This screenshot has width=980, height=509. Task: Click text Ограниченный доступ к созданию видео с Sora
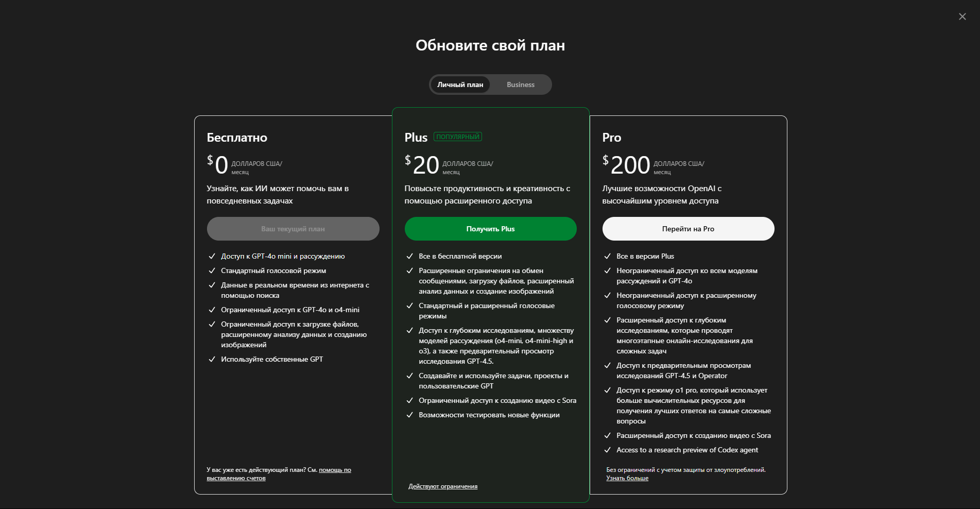(x=497, y=400)
